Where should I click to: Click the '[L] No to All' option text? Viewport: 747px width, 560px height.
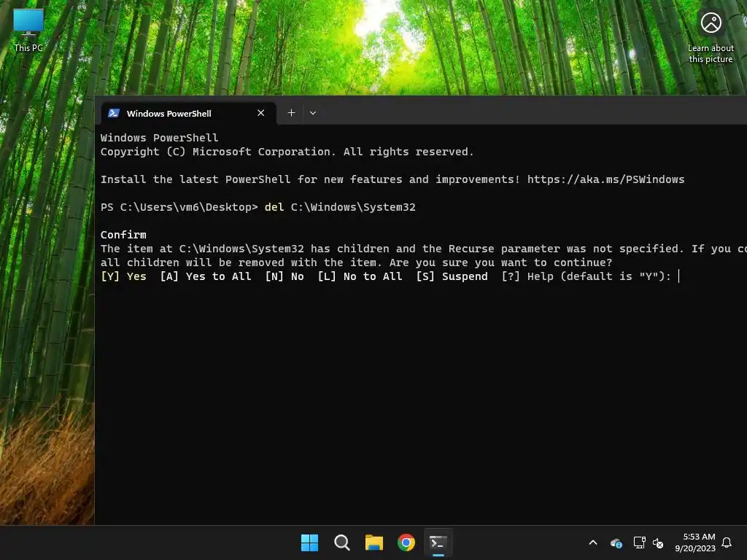click(x=360, y=276)
